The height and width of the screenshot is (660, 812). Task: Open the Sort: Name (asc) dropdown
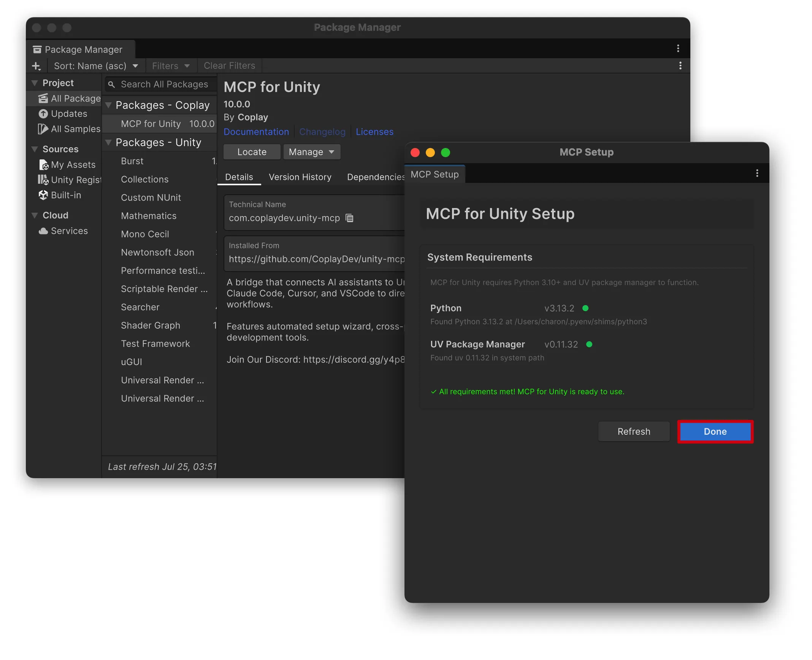(96, 66)
